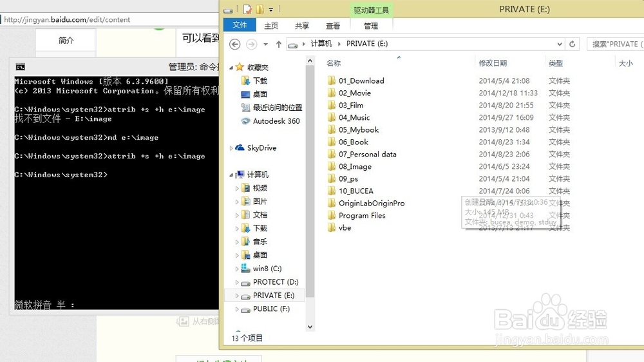Click quick access New Folder icon
Screen dimensions: 644x362
260,9
